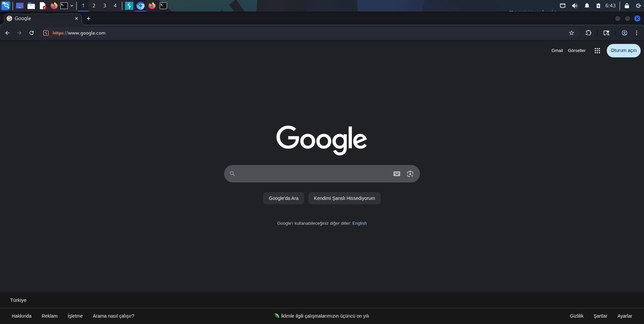Switch to workspace 3

105,6
